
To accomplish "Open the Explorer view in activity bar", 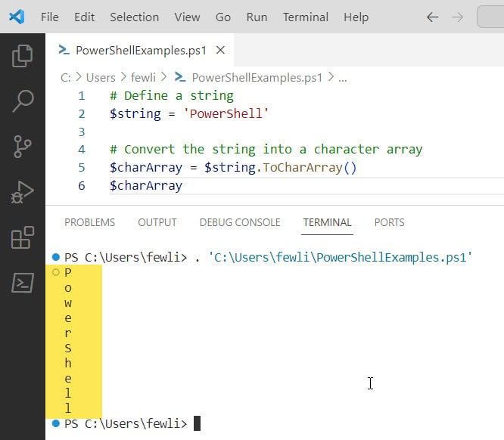I will (x=22, y=55).
